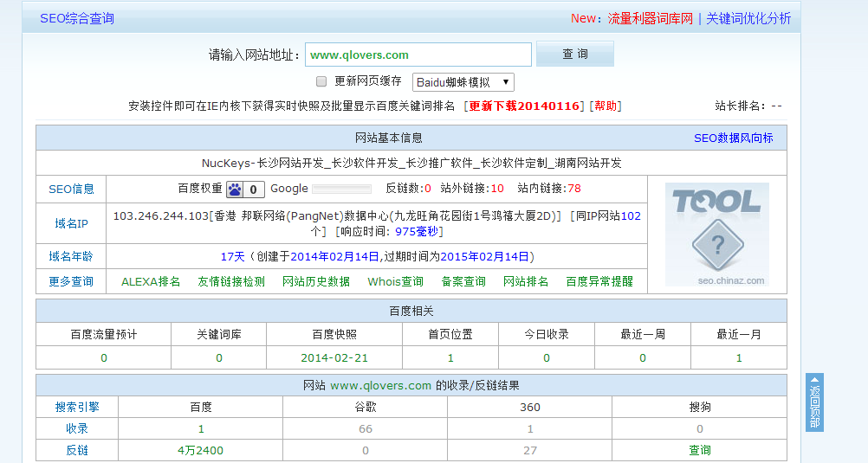Screen dimensions: 868x463
Task: Click the 百度相关 section header
Action: pyautogui.click(x=411, y=312)
